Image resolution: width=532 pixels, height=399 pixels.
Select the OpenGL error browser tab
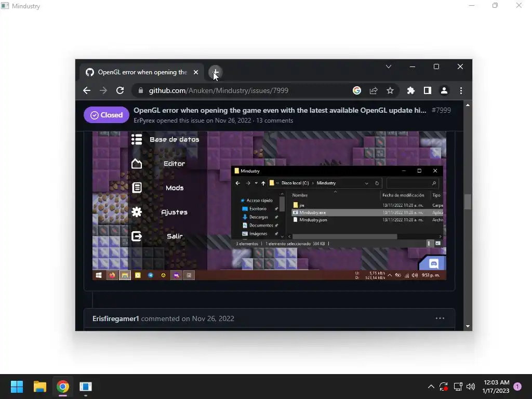pos(141,72)
